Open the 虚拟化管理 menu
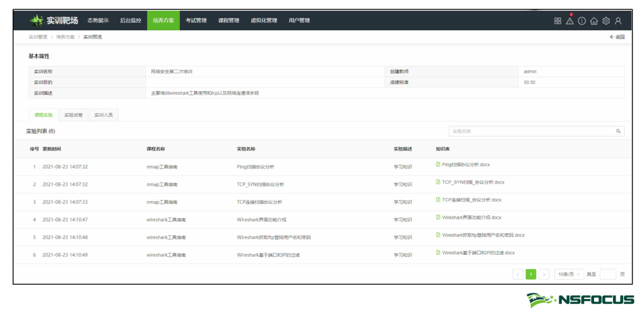Image resolution: width=644 pixels, height=311 pixels. (x=264, y=21)
